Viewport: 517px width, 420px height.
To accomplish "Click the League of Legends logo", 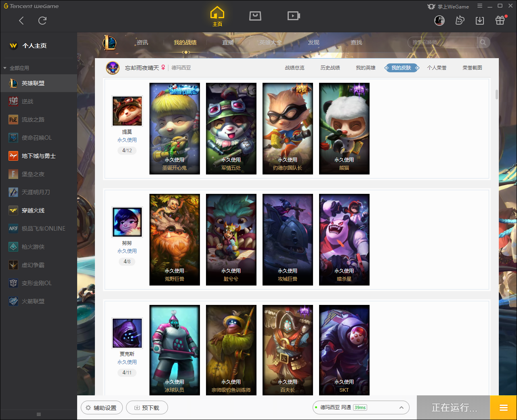I will 109,42.
